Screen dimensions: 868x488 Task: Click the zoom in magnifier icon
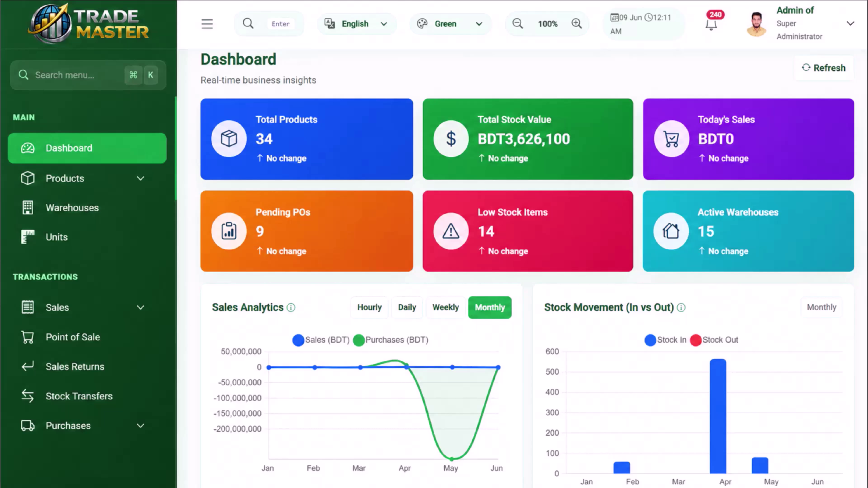(577, 23)
